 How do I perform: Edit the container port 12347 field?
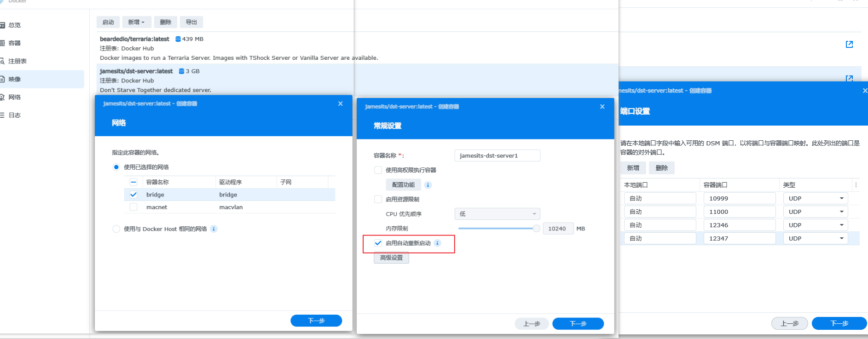[x=740, y=238]
